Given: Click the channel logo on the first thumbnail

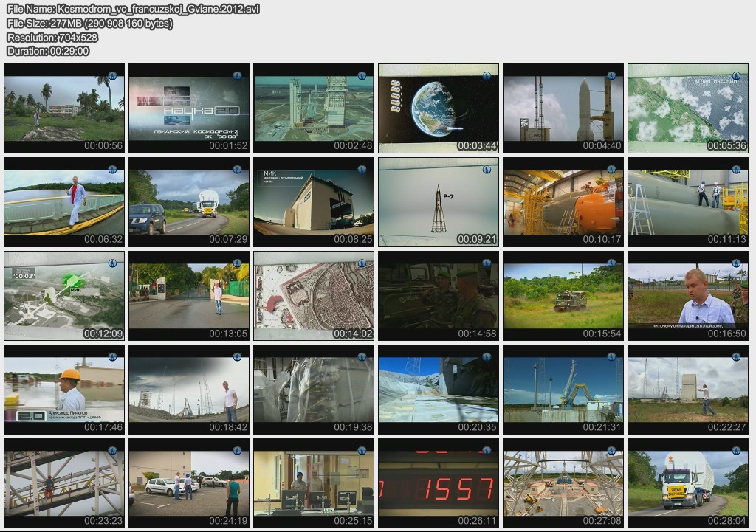Looking at the screenshot, I should 113,75.
